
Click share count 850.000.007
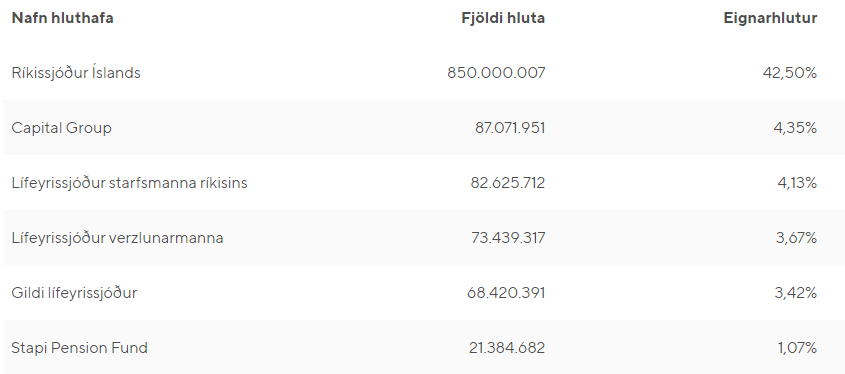click(x=496, y=73)
